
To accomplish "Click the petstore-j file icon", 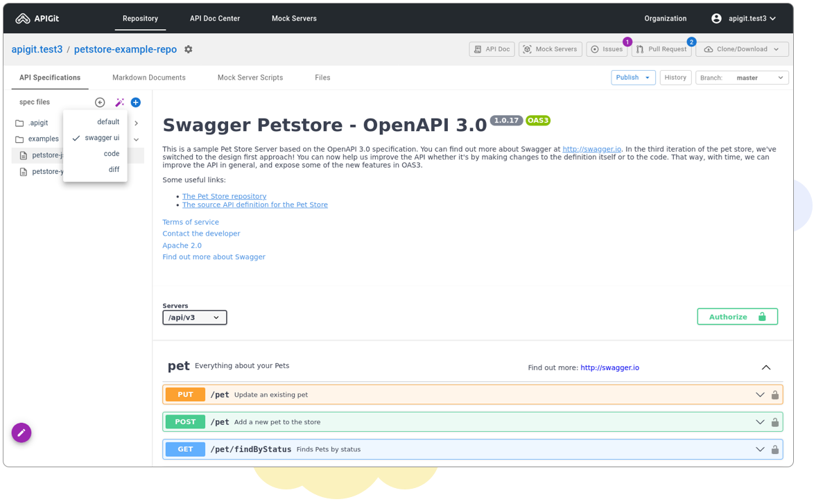I will click(x=24, y=155).
